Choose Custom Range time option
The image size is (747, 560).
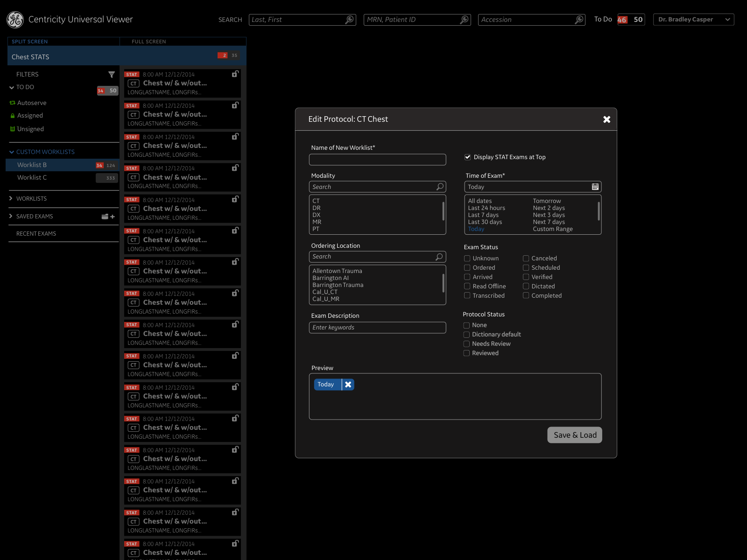click(x=553, y=229)
